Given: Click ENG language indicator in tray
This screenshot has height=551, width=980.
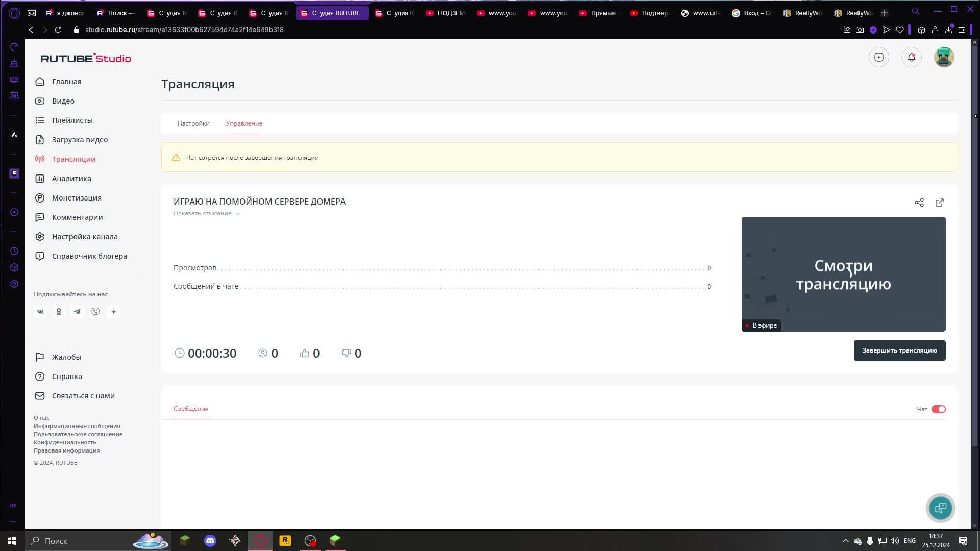Looking at the screenshot, I should pyautogui.click(x=910, y=541).
